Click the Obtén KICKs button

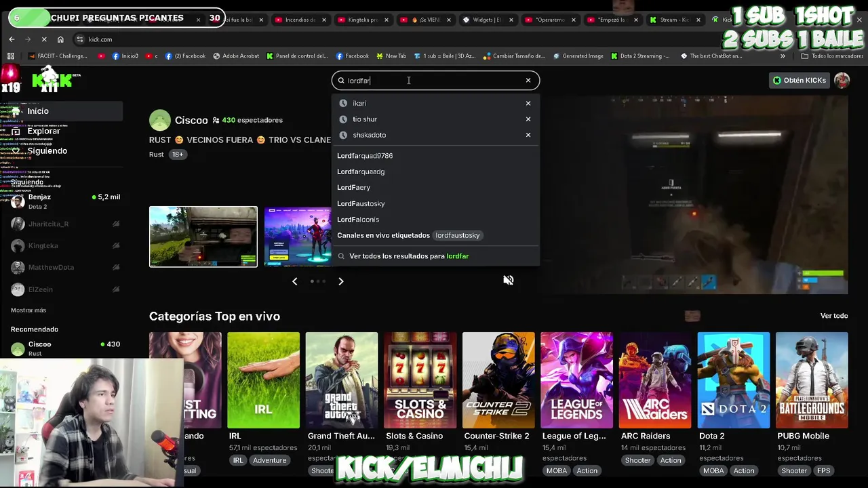(x=800, y=80)
